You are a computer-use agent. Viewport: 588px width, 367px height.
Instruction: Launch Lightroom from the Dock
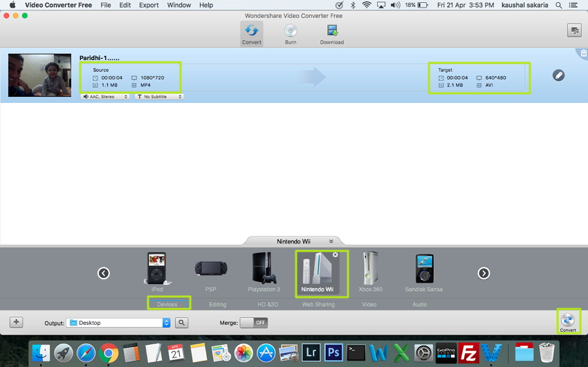tap(311, 352)
